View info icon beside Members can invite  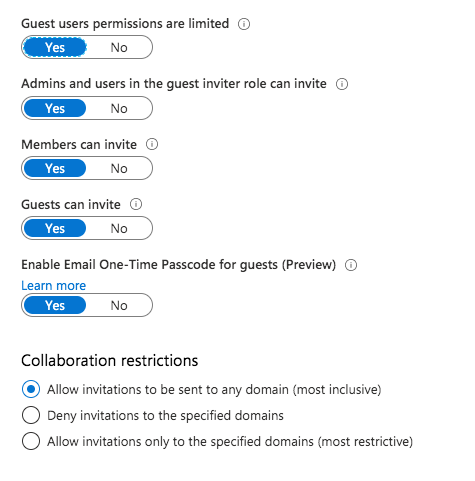pos(152,144)
